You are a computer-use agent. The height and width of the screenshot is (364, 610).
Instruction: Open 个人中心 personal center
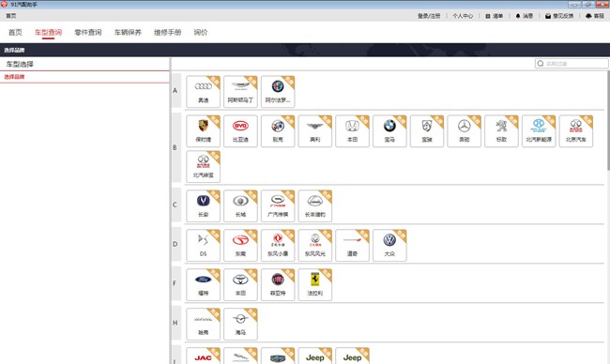point(463,16)
